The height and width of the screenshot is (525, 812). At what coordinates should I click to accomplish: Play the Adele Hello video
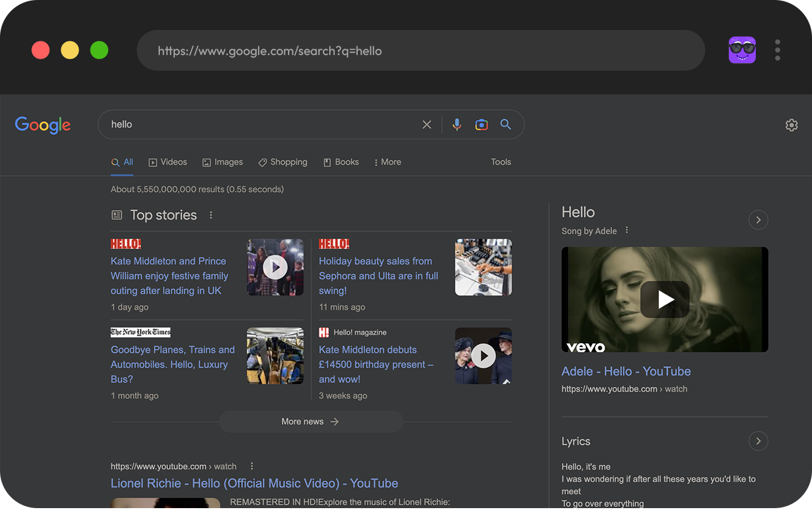(x=665, y=299)
